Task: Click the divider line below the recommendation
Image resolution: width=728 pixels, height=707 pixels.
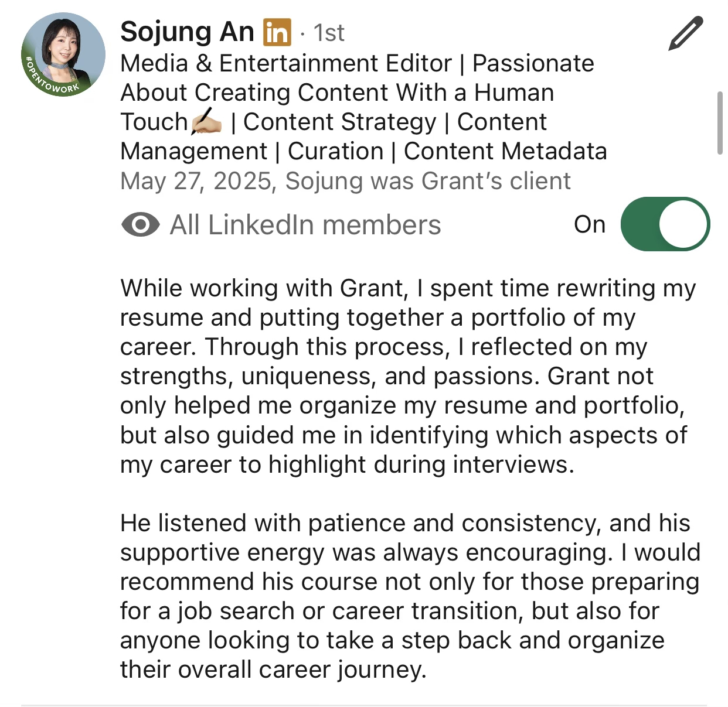Action: tap(364, 705)
